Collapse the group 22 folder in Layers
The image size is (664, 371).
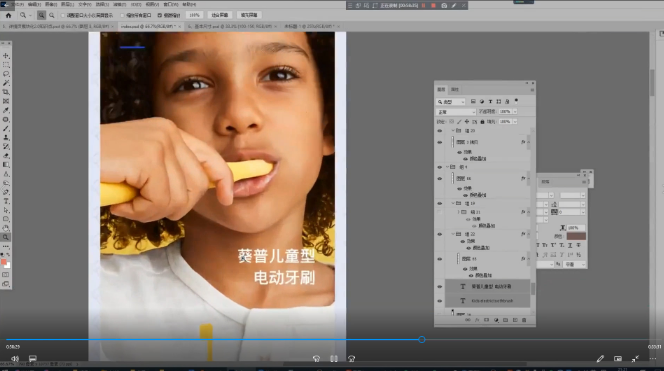click(x=453, y=234)
